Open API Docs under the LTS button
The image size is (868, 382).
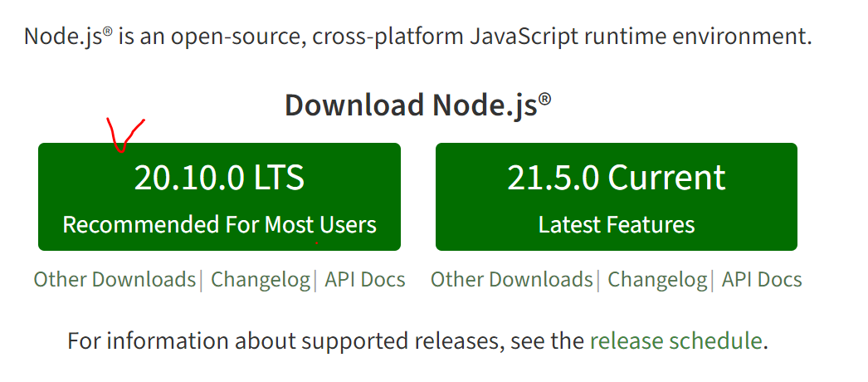(365, 280)
